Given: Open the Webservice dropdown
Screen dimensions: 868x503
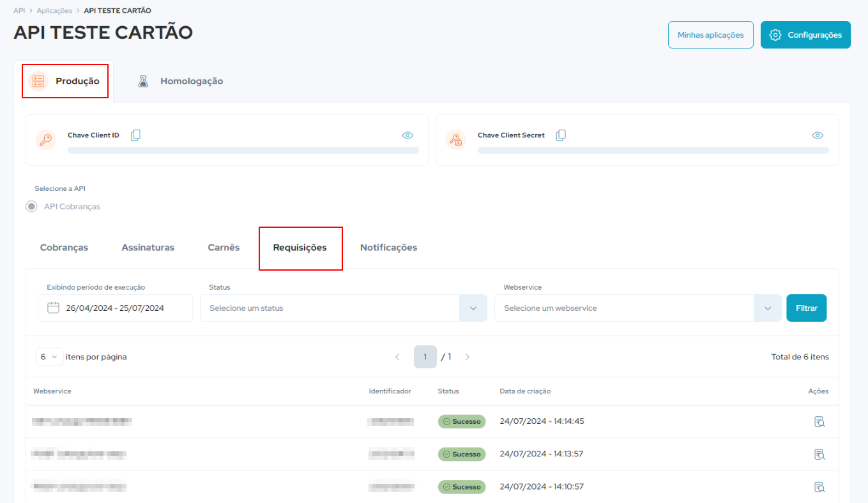Looking at the screenshot, I should (638, 308).
